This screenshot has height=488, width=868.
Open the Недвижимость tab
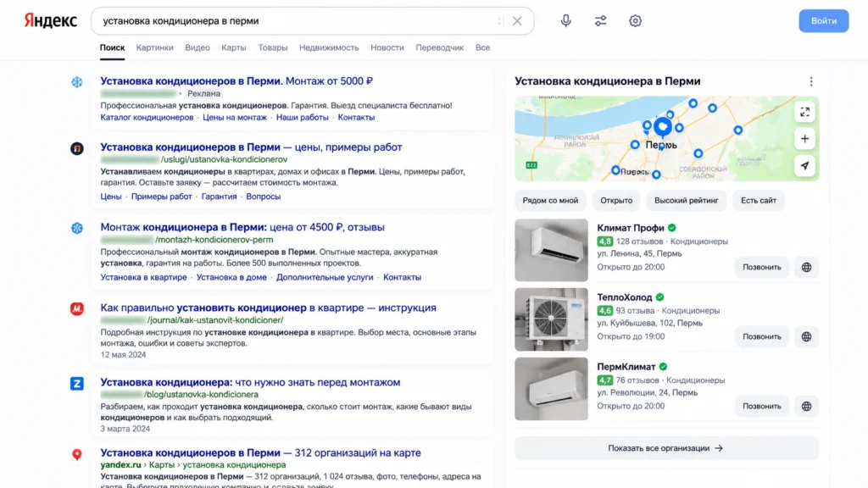(329, 47)
